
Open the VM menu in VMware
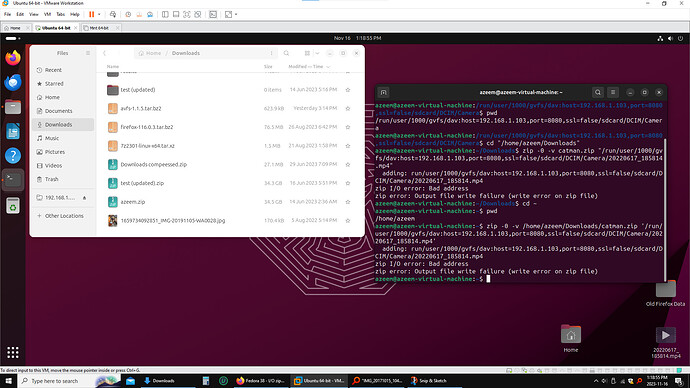(x=47, y=15)
